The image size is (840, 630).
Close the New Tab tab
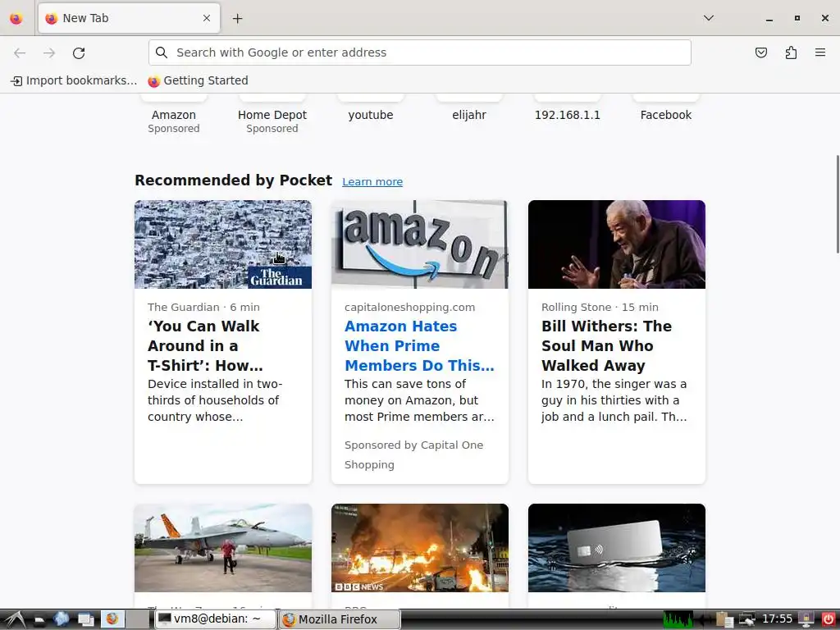point(207,18)
